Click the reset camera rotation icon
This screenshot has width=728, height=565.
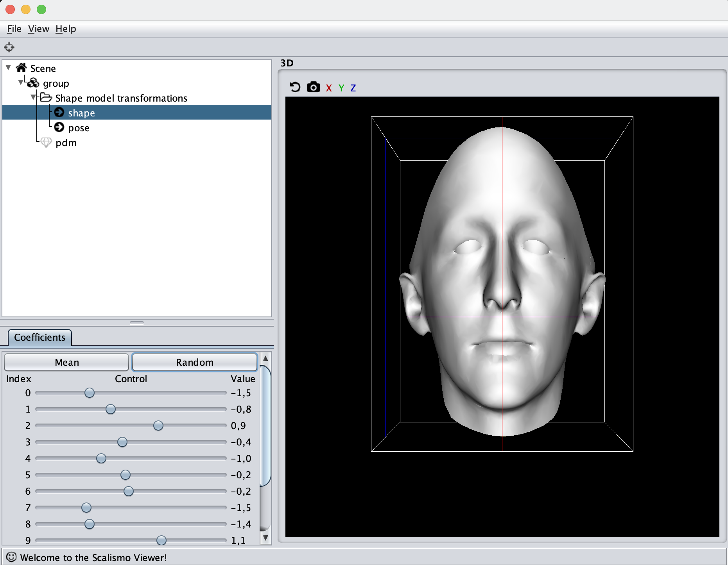coord(295,87)
